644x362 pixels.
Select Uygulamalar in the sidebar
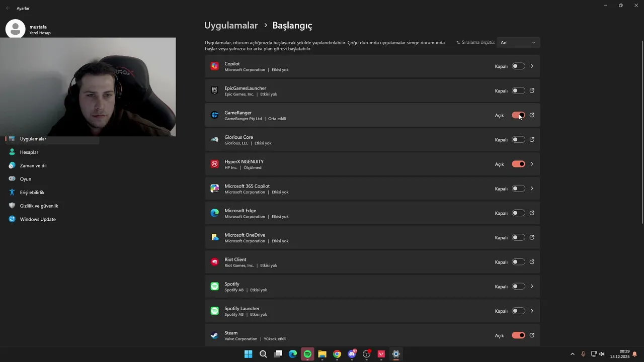pyautogui.click(x=52, y=139)
